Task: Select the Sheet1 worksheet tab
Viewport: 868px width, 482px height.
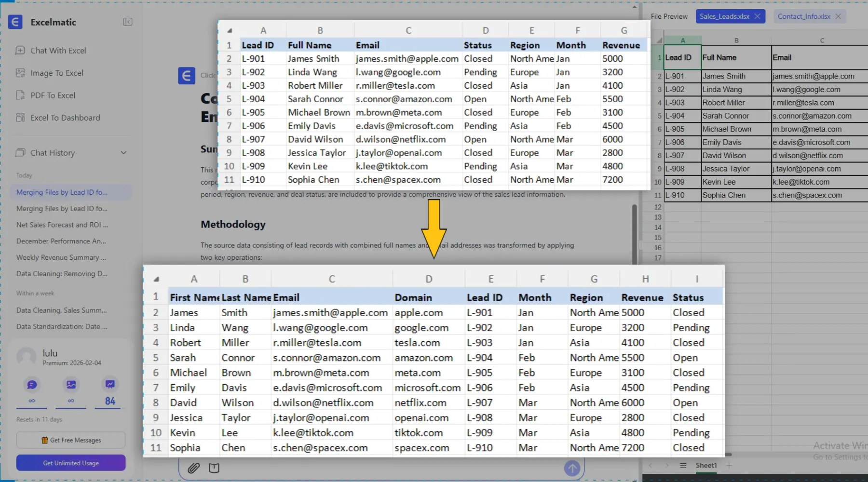Action: (x=706, y=465)
